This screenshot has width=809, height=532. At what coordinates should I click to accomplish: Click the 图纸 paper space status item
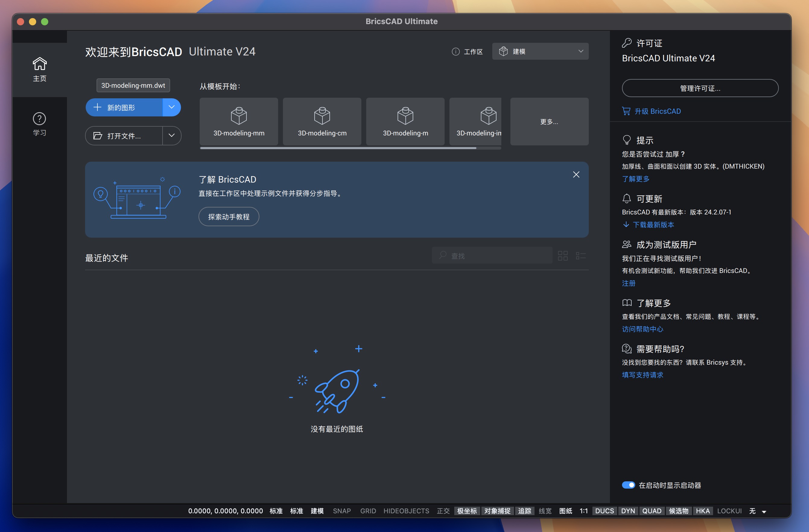[x=566, y=511]
